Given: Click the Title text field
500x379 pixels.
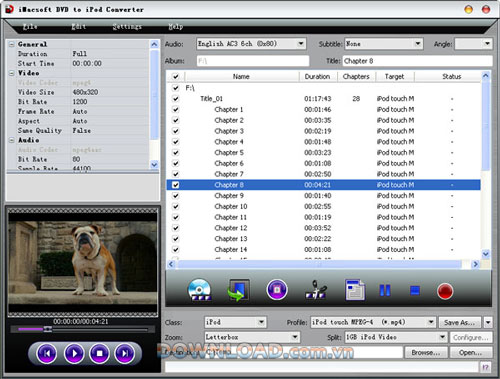Looking at the screenshot, I should [x=417, y=61].
